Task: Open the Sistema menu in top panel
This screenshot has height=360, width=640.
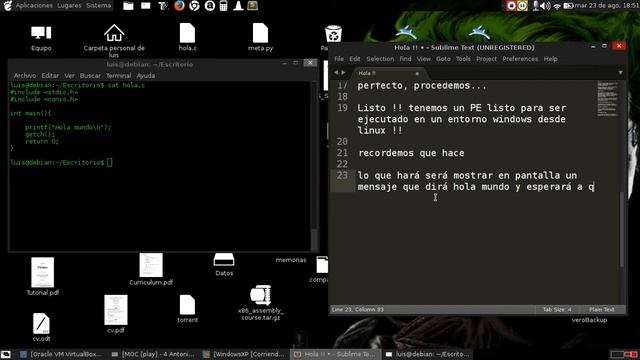Action: click(98, 6)
